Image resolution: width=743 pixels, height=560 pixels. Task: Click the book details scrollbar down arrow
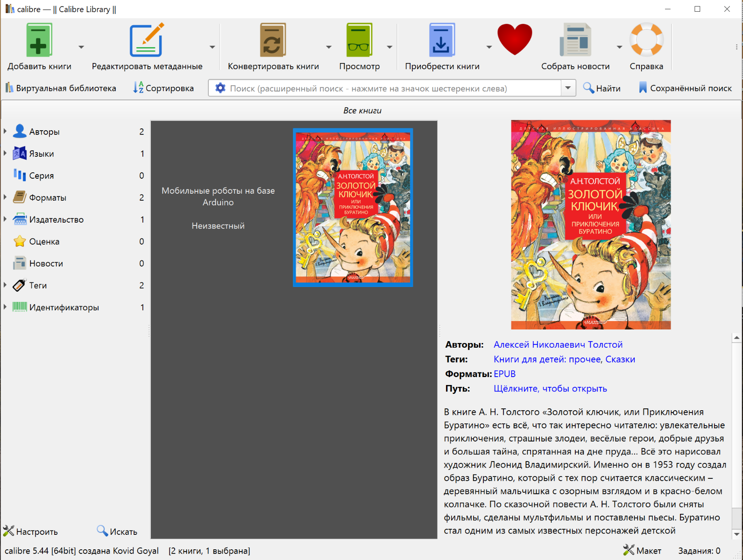736,534
